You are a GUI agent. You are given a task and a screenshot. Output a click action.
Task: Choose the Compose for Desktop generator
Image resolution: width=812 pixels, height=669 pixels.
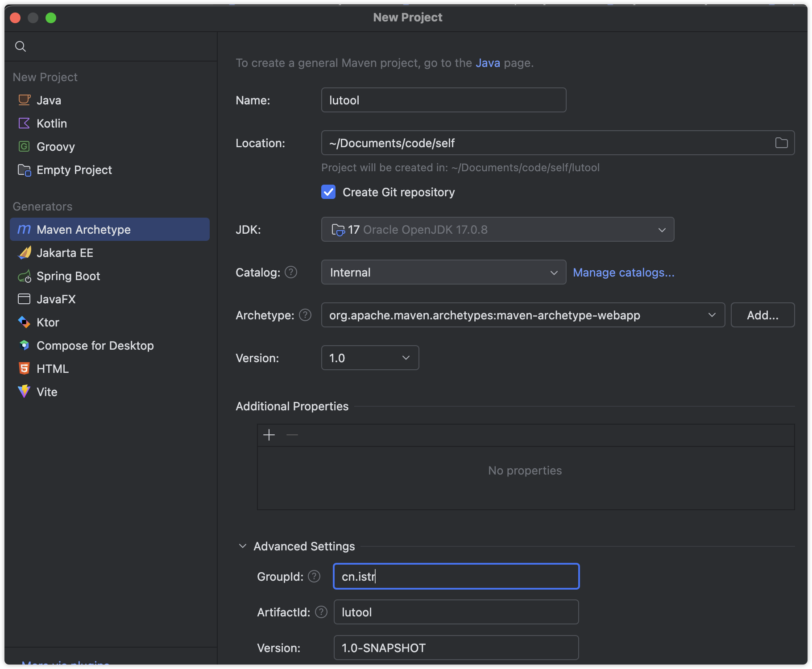[95, 346]
